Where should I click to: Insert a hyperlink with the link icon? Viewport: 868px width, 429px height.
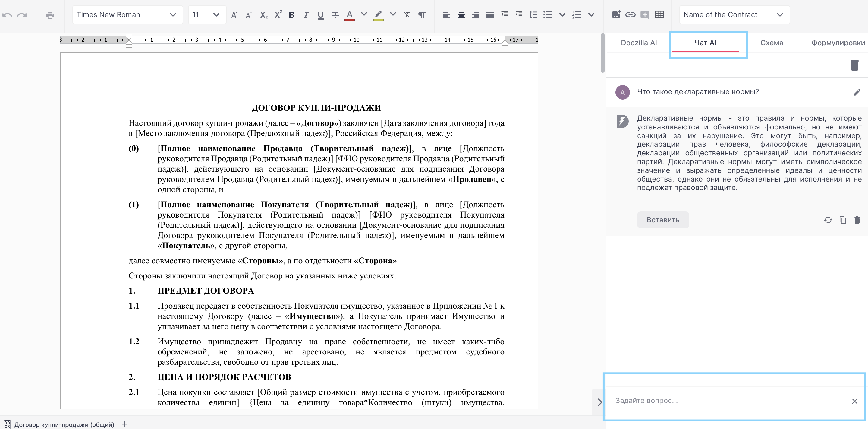click(x=630, y=14)
